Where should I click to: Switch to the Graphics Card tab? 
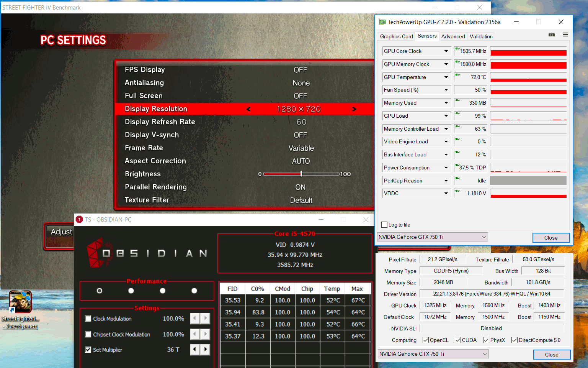click(397, 36)
